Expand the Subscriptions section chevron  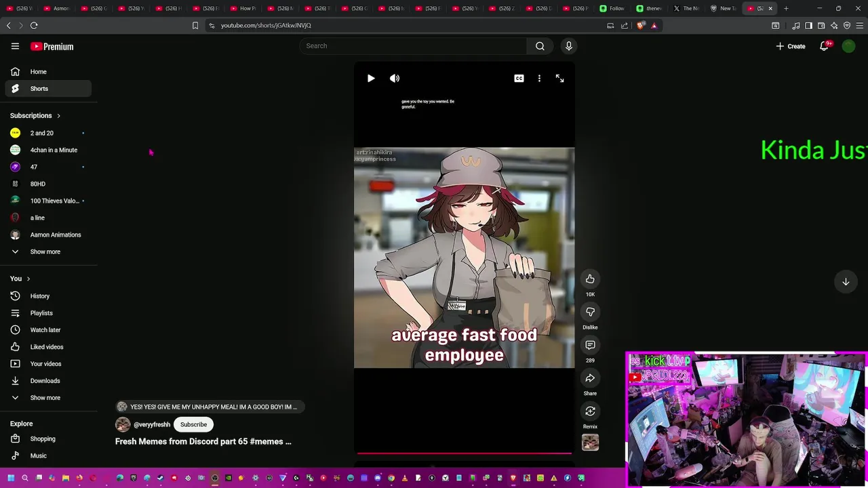58,116
